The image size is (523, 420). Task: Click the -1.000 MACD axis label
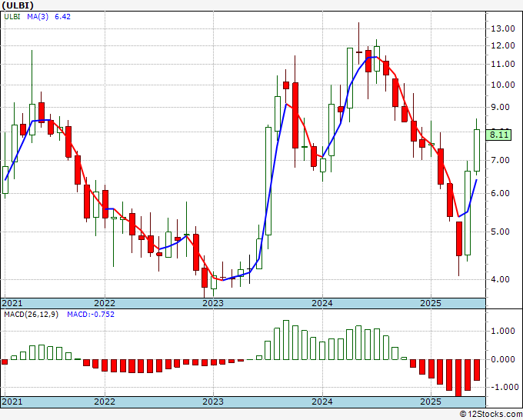tap(504, 387)
